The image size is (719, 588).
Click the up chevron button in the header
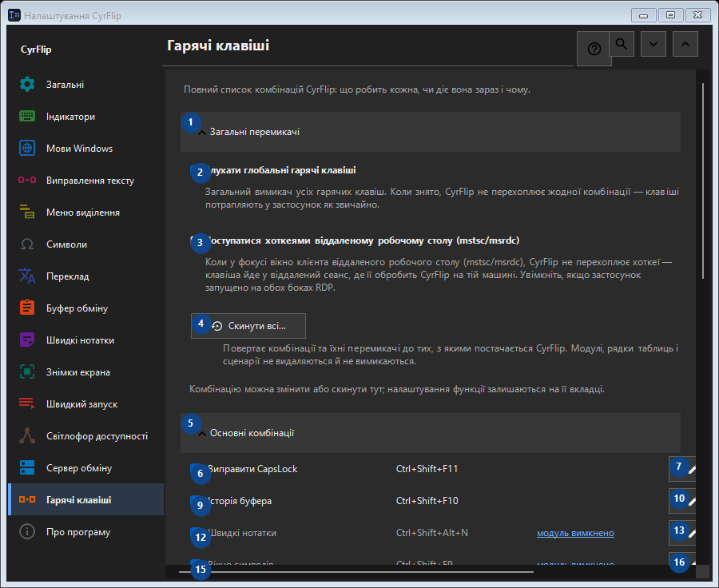685,44
